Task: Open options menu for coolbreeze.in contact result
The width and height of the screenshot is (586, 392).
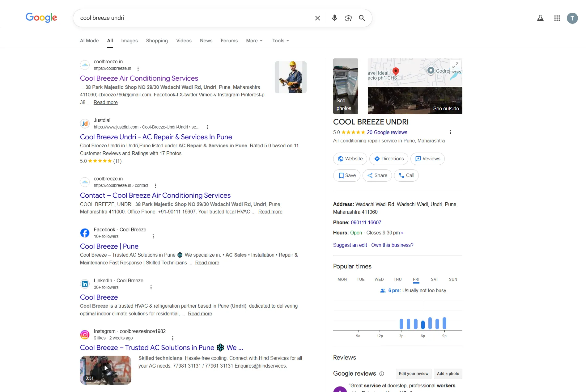Action: (x=155, y=186)
